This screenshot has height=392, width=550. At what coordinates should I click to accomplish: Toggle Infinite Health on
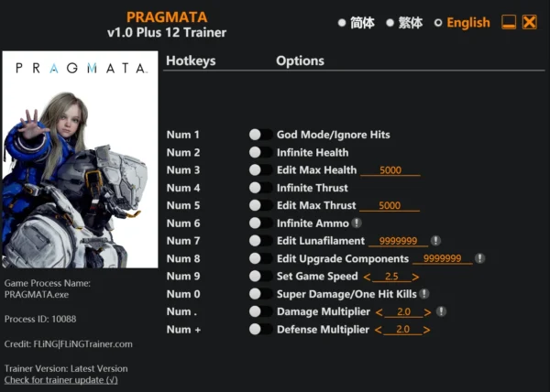(259, 153)
